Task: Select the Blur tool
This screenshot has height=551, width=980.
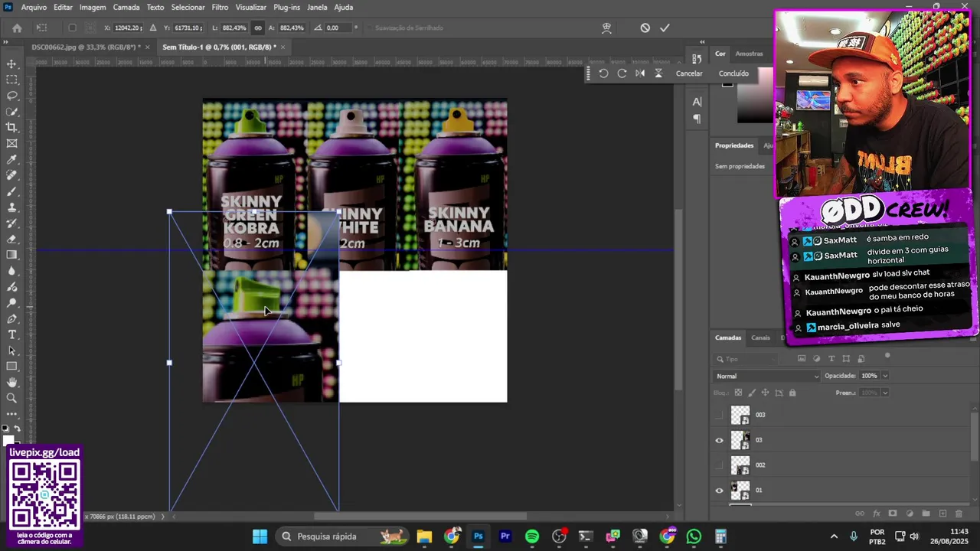Action: (11, 271)
